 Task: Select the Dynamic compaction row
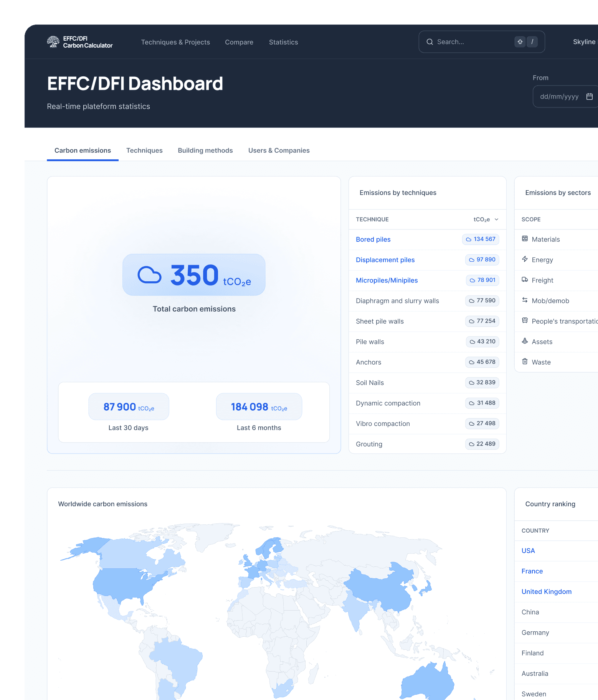coord(428,403)
